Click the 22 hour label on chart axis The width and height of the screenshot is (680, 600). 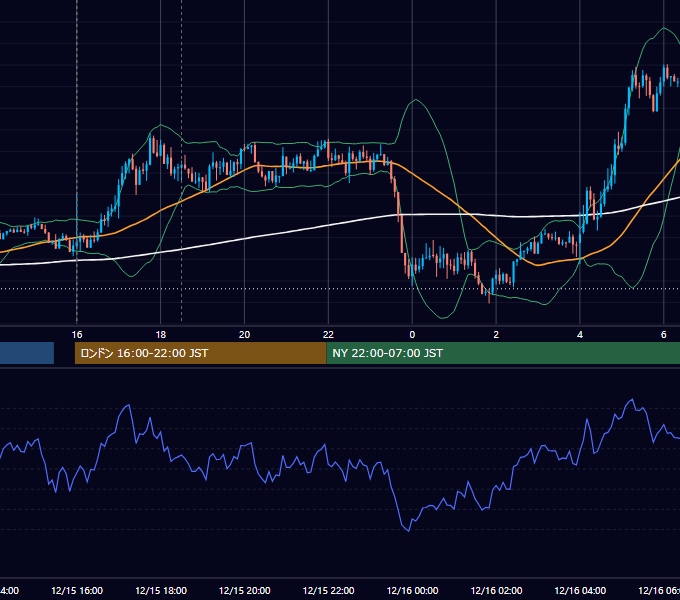click(x=328, y=335)
